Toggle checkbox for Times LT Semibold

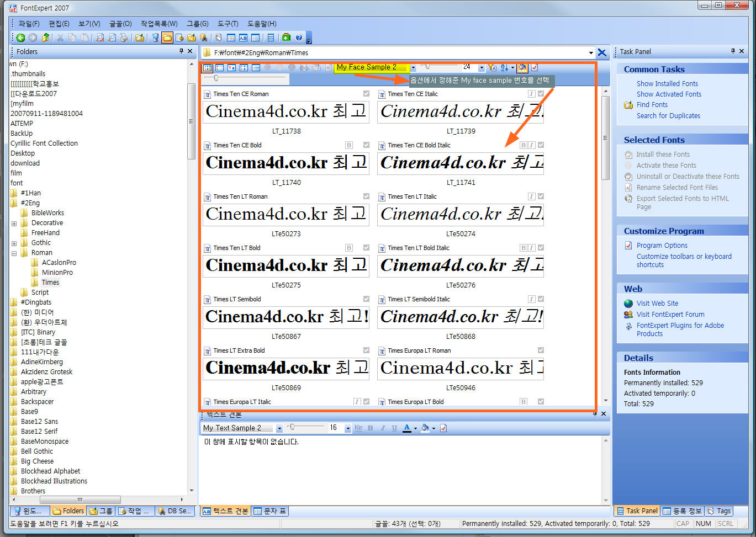tap(366, 299)
